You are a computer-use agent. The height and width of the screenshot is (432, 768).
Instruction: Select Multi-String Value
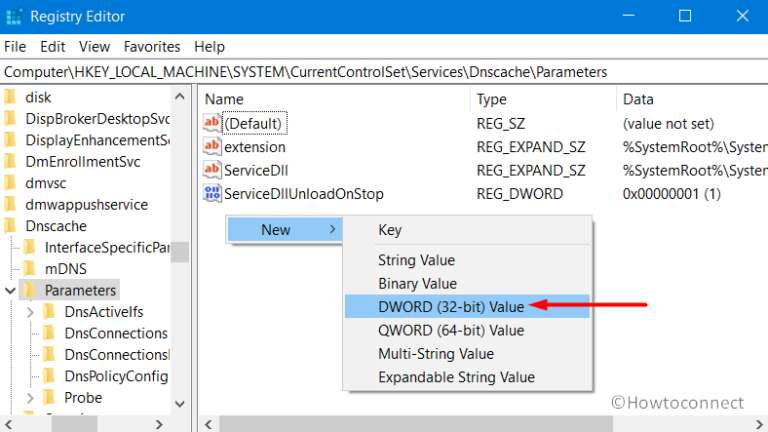tap(467, 354)
